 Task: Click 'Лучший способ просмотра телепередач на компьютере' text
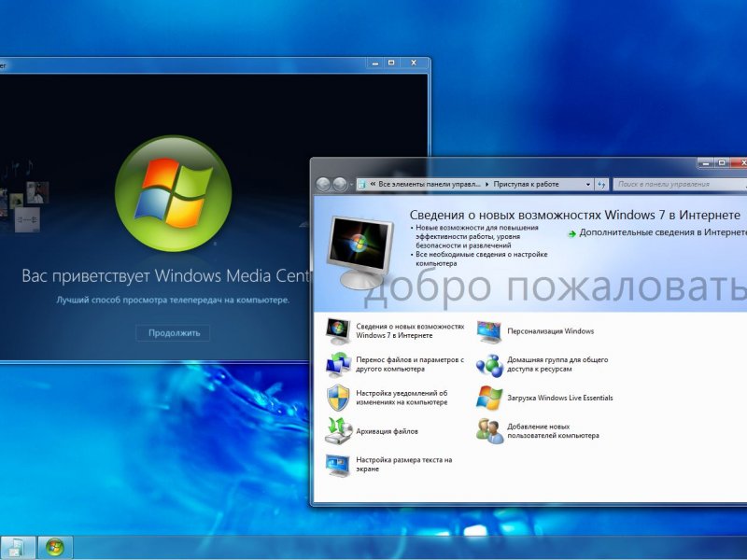click(173, 300)
